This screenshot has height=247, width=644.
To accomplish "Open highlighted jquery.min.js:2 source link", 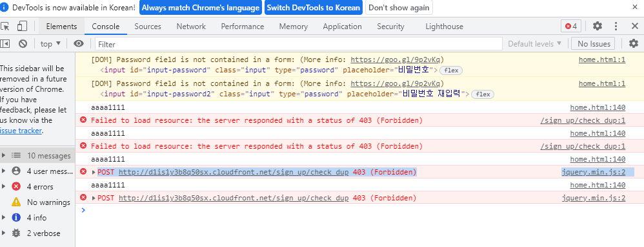I will [594, 172].
